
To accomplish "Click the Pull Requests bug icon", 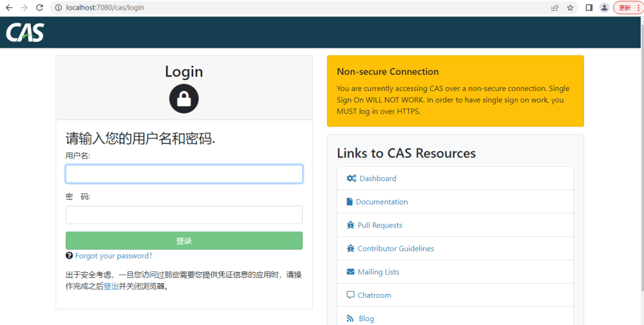I will pyautogui.click(x=350, y=225).
